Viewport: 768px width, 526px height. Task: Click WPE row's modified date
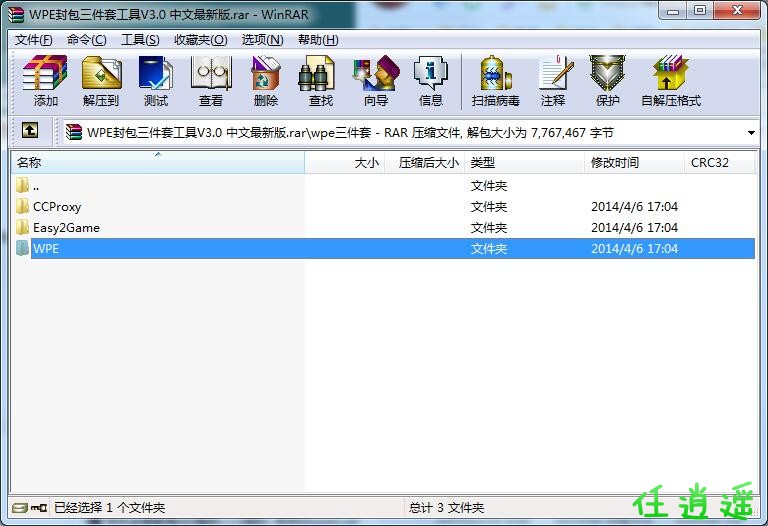634,248
